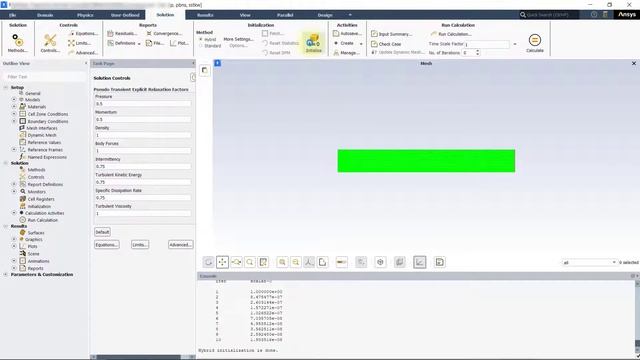Open the Controls icon in the ribbon
Viewport: 640px width, 360px height.
[x=50, y=43]
